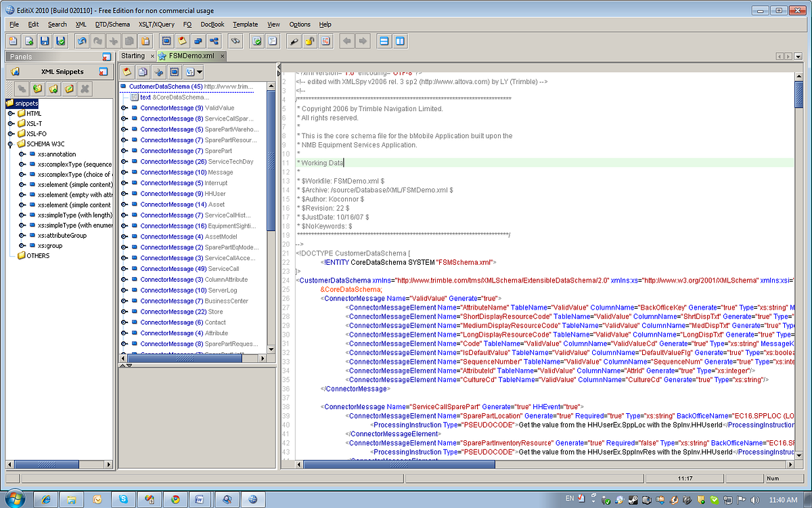The image size is (812, 508).
Task: Expand the XSL-FO snippets folder
Action: (12, 133)
